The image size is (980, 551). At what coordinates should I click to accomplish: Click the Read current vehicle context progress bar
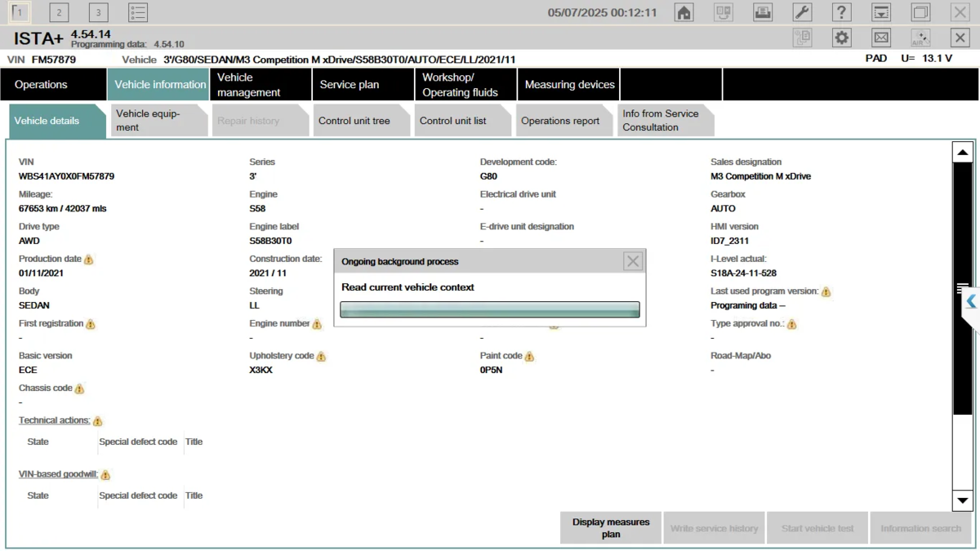coord(490,310)
